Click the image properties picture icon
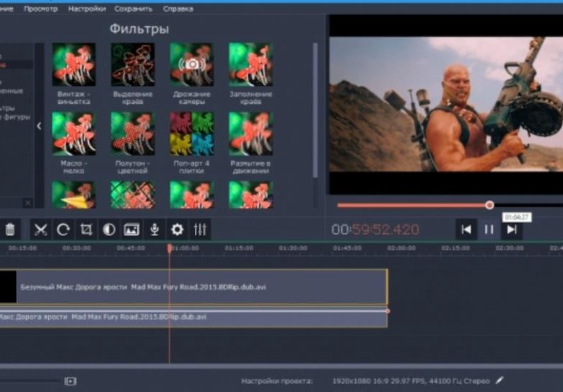 click(131, 230)
